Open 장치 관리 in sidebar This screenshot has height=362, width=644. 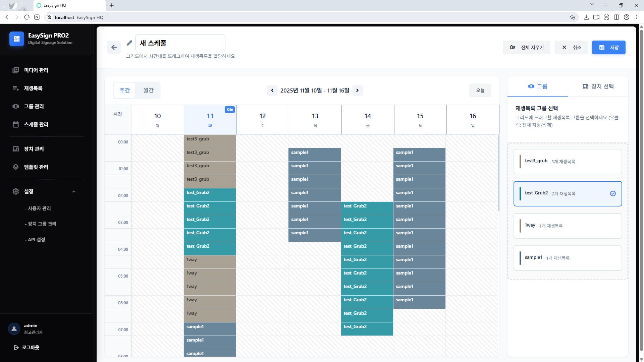point(34,149)
